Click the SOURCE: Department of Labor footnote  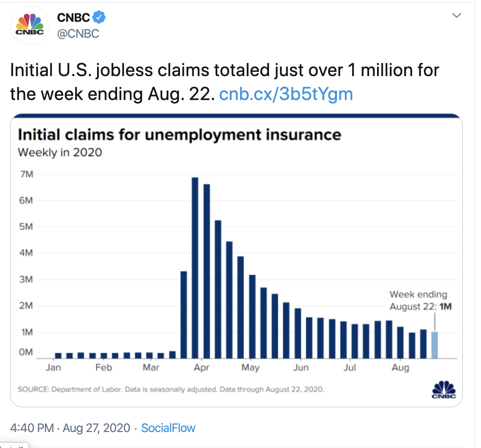coord(171,389)
